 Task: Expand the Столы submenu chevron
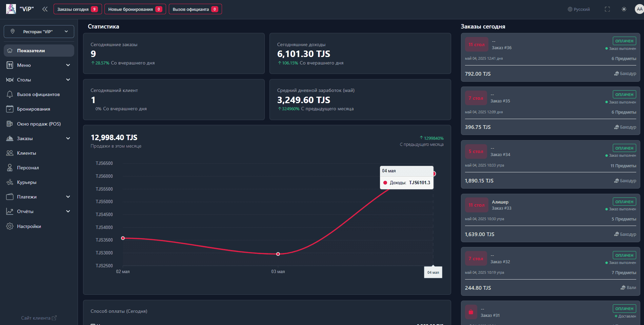point(68,80)
